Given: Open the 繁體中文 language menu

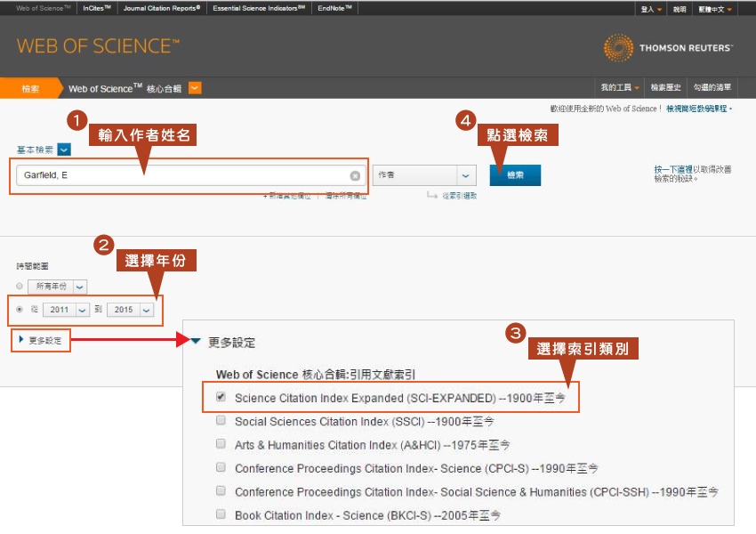Looking at the screenshot, I should click(x=715, y=9).
